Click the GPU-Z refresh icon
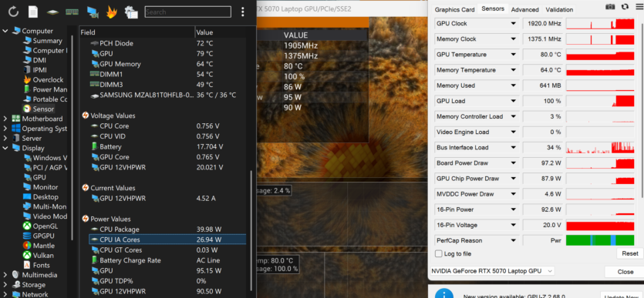The height and width of the screenshot is (298, 644). click(625, 7)
